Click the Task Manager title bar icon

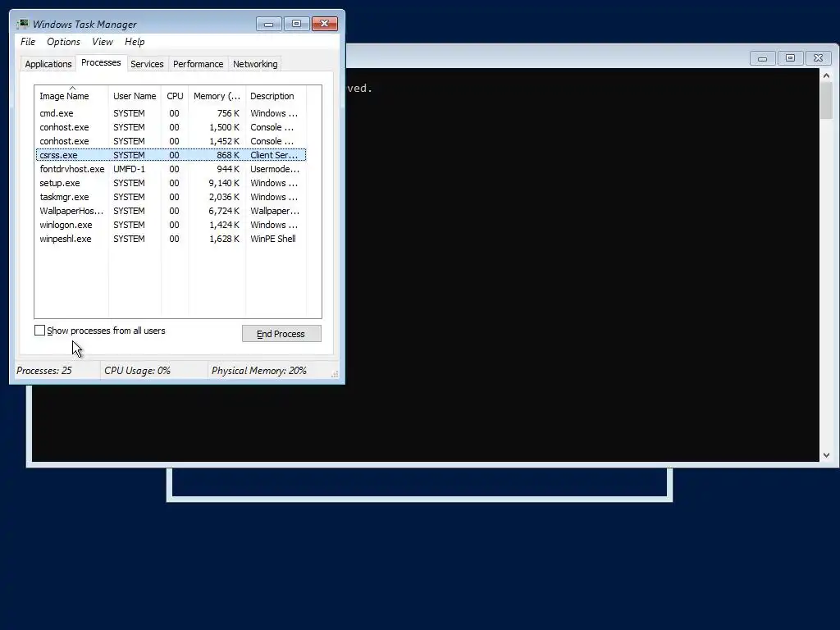click(x=22, y=24)
